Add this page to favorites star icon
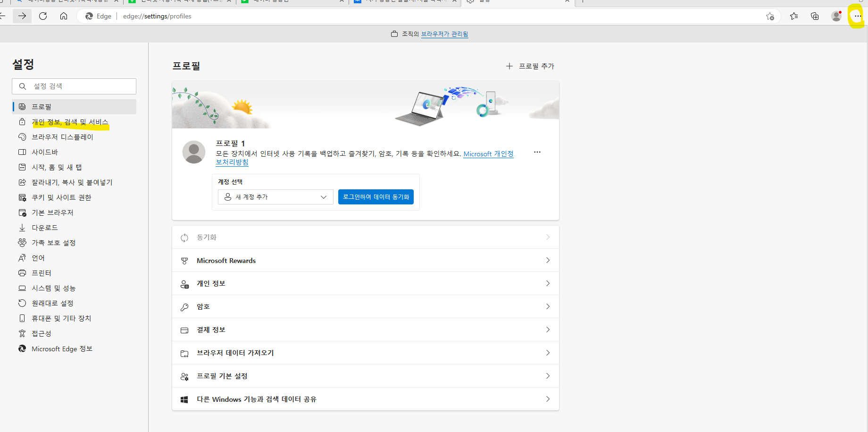 coord(770,17)
